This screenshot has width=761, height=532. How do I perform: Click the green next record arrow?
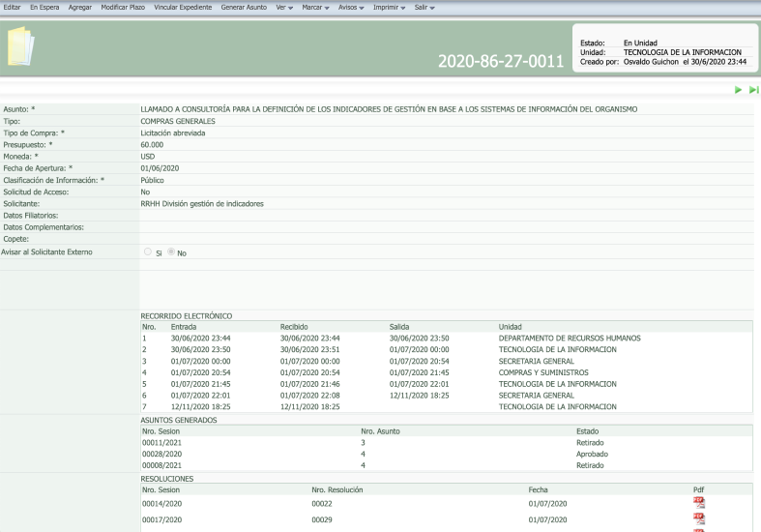pos(738,90)
